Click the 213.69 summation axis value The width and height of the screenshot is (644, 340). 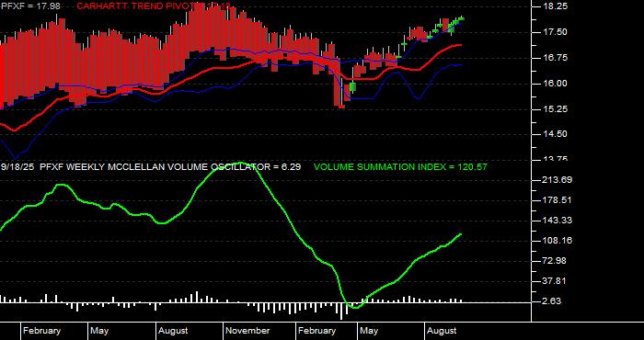pos(558,180)
